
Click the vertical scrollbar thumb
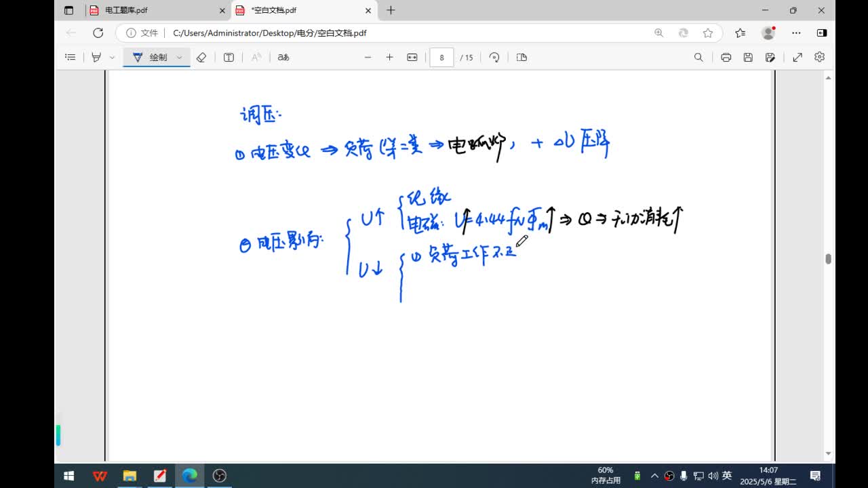[x=828, y=259]
